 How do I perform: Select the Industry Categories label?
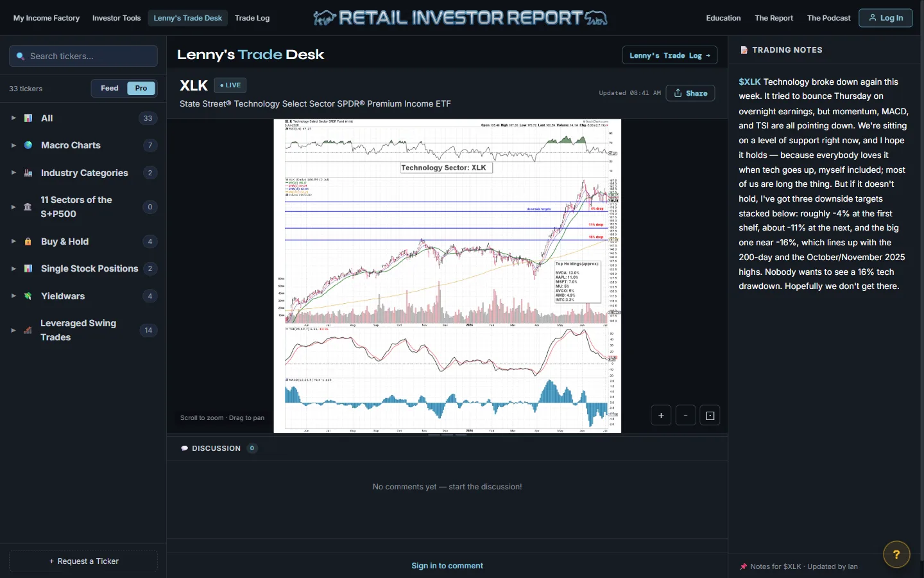(x=85, y=173)
